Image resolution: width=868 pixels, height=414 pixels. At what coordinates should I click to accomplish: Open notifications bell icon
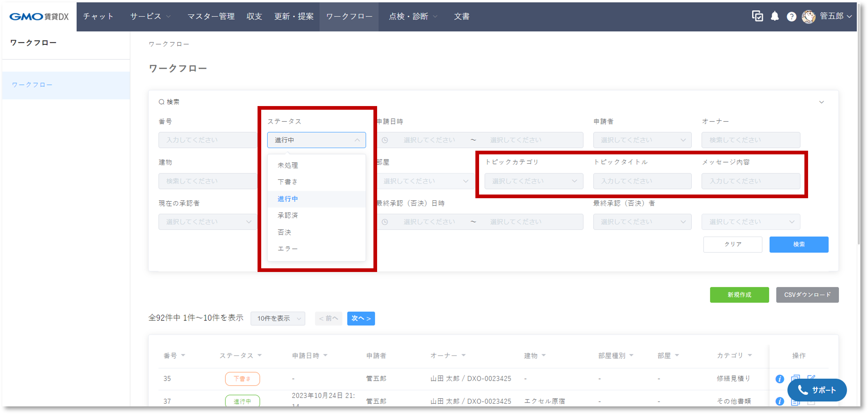[x=775, y=16]
